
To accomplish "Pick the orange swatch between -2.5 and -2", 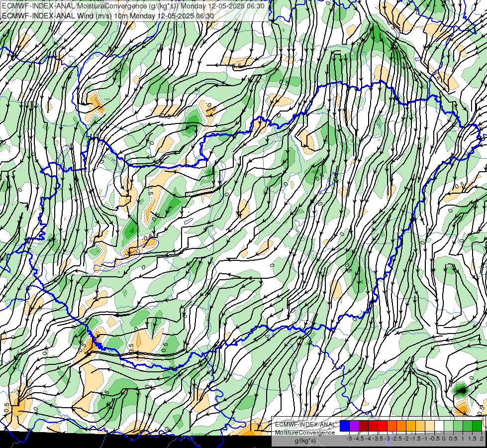I will click(x=401, y=426).
